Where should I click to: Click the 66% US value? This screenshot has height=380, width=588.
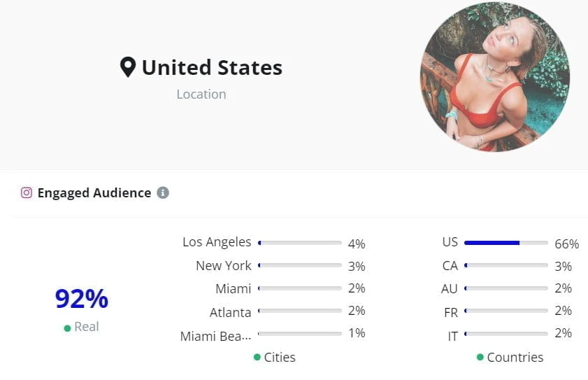click(566, 244)
